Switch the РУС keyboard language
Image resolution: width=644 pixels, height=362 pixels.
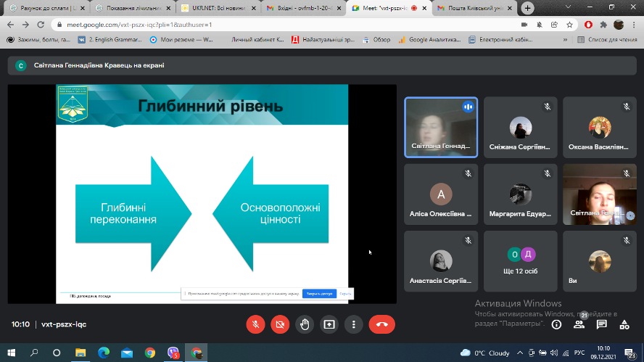point(579,353)
